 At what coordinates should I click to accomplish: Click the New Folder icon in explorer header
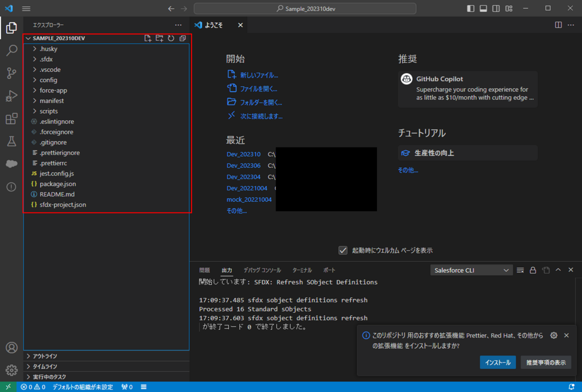tap(160, 38)
